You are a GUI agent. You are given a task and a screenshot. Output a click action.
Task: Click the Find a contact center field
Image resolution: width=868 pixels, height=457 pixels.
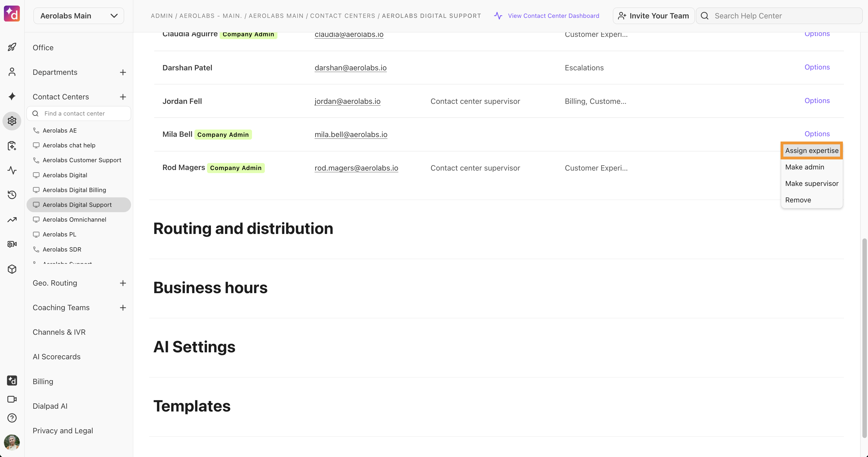tap(79, 114)
